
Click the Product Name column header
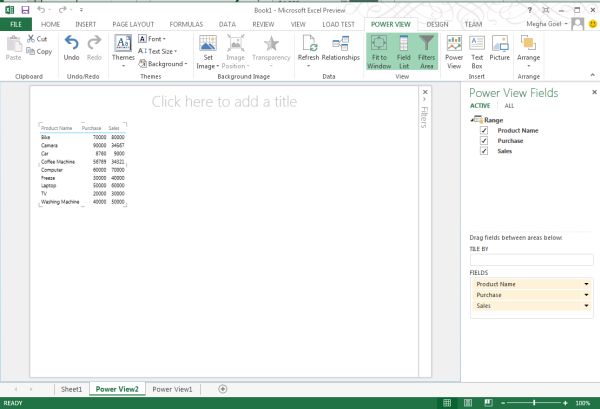point(57,128)
